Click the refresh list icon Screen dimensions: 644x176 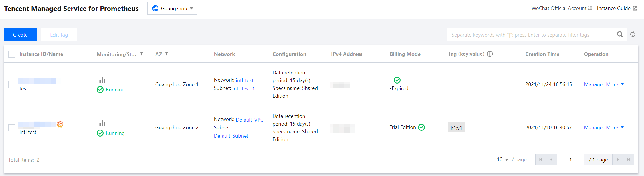[x=633, y=35]
